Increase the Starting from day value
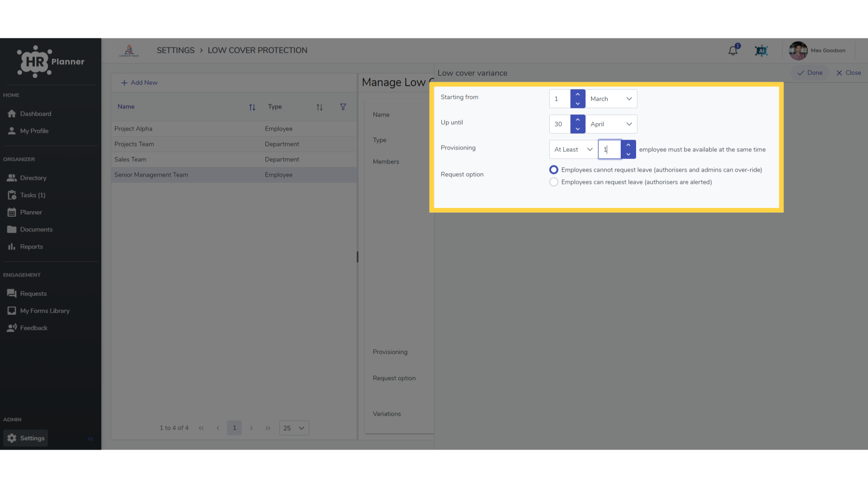Image resolution: width=868 pixels, height=488 pixels. [578, 94]
